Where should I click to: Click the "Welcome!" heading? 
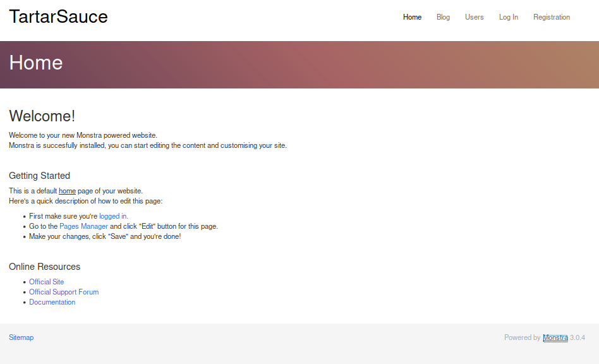tap(42, 116)
